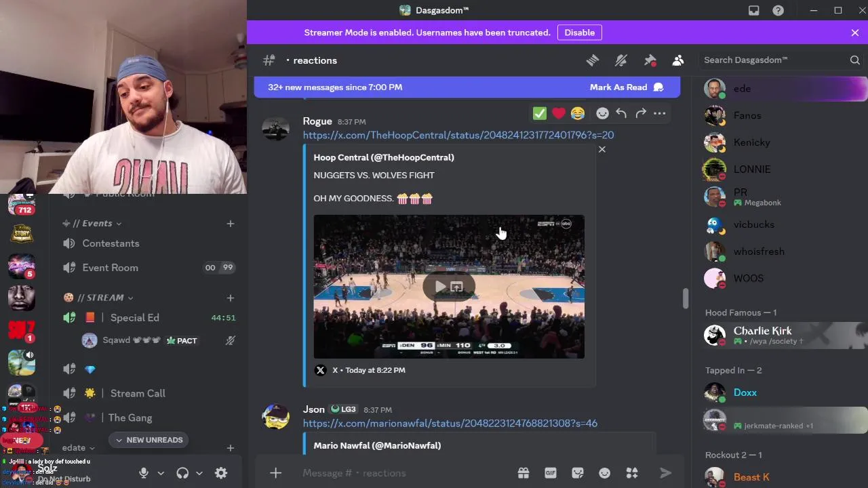The width and height of the screenshot is (868, 488).
Task: Reply to Rogue's message arrow icon
Action: pyautogui.click(x=621, y=113)
